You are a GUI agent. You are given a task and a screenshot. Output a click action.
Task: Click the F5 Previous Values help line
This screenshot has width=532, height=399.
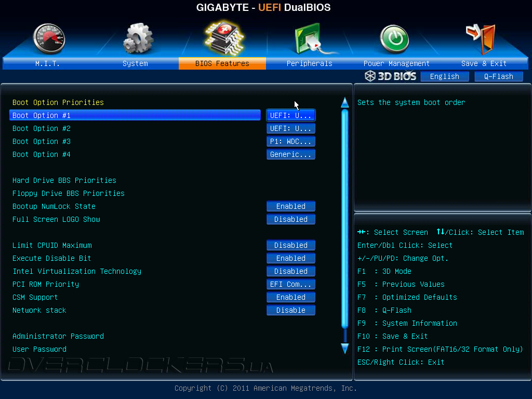pyautogui.click(x=401, y=284)
